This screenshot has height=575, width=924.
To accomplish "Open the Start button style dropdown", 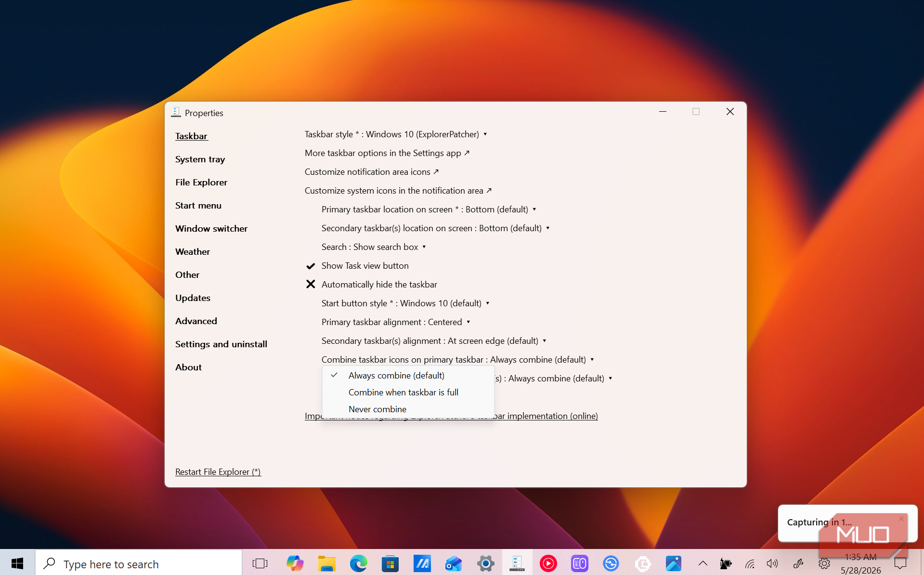I will [405, 303].
